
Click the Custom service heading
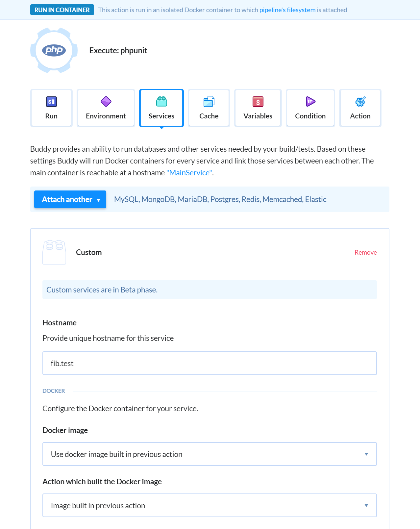click(x=89, y=252)
